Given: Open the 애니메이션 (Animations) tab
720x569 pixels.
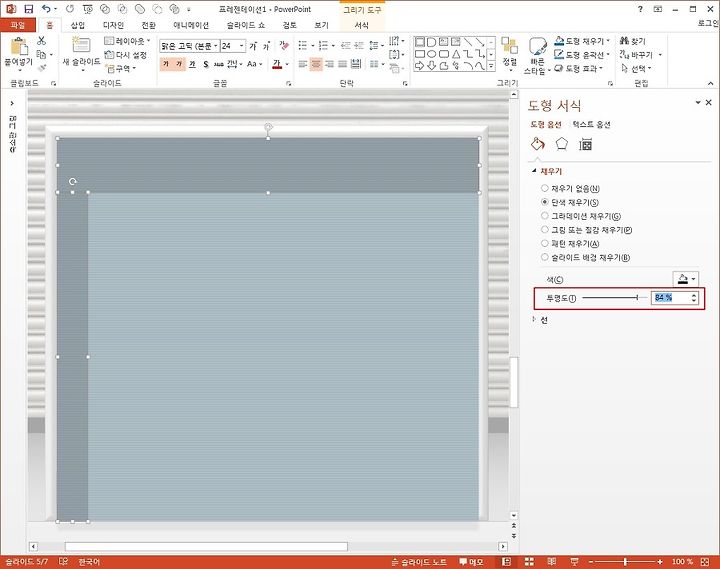Looking at the screenshot, I should [x=191, y=25].
